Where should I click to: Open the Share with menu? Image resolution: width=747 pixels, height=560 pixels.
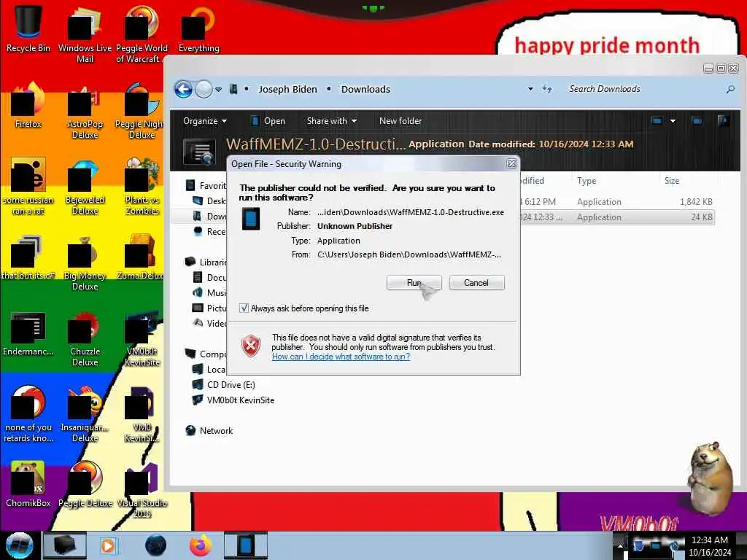[332, 121]
